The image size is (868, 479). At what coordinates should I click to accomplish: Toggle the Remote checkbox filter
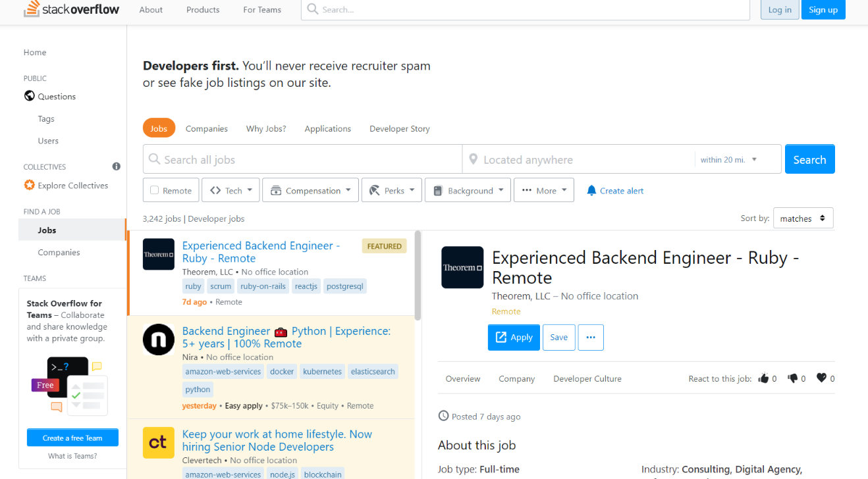pos(155,190)
